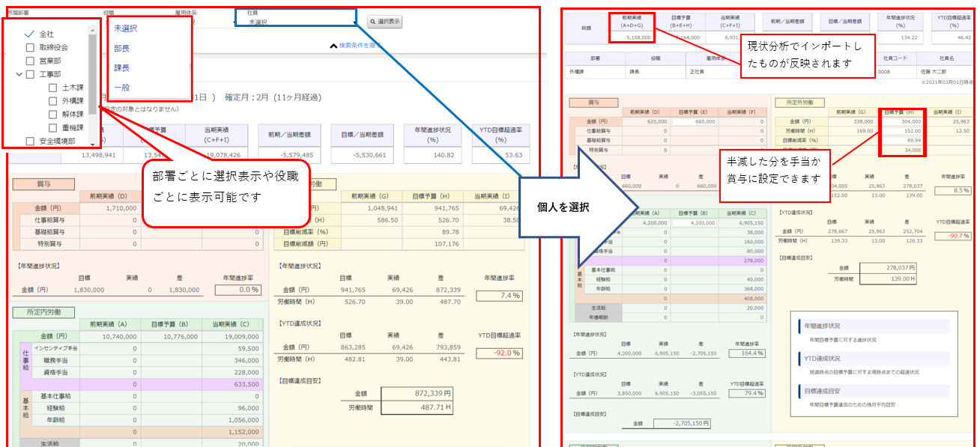The width and height of the screenshot is (980, 447).
Task: Click the department list scroll-down arrow
Action: pos(92,143)
